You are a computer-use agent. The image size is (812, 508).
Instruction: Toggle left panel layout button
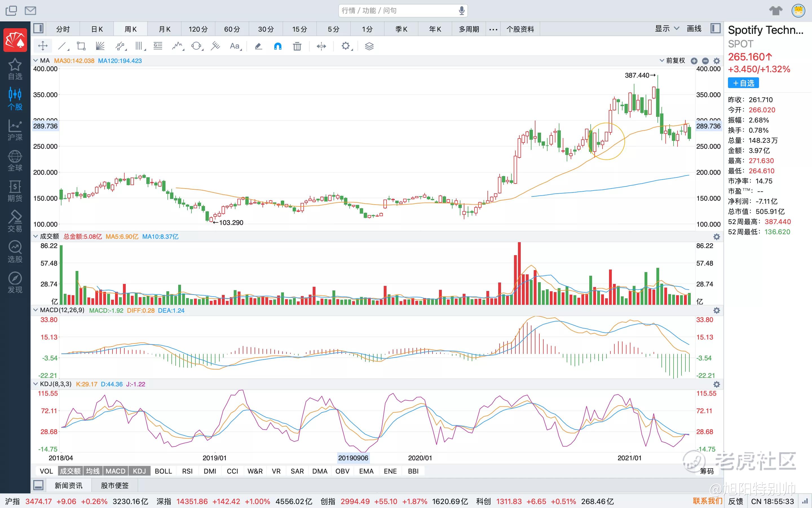pyautogui.click(x=38, y=29)
